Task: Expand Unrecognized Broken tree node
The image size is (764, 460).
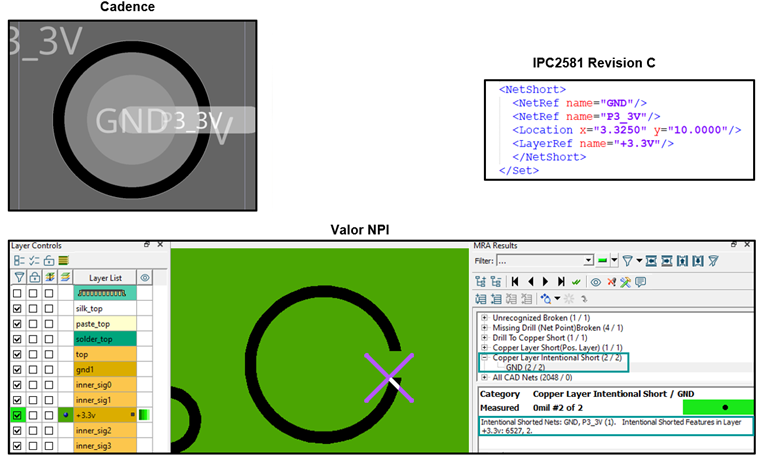Action: tap(485, 317)
